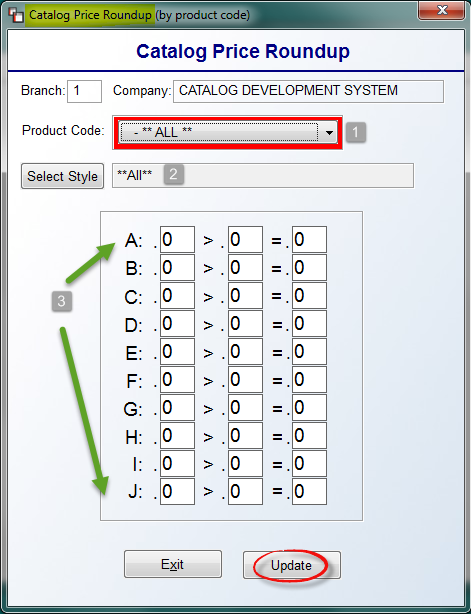Click row G result field after equals
Image resolution: width=471 pixels, height=614 pixels.
(309, 408)
